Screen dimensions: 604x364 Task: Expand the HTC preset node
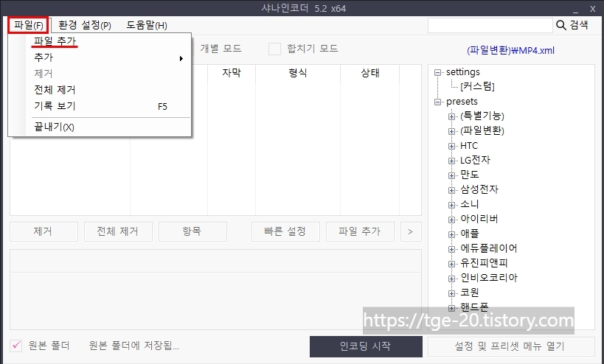click(451, 146)
